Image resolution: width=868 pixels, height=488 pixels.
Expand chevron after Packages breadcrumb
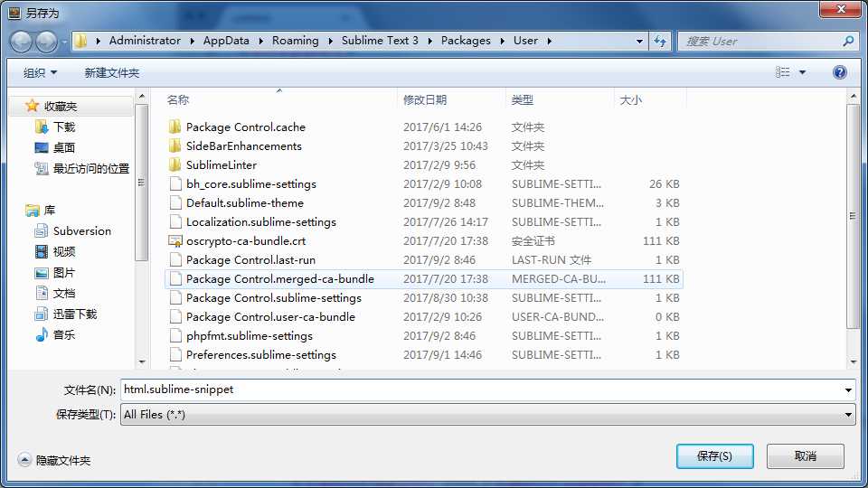click(x=502, y=41)
